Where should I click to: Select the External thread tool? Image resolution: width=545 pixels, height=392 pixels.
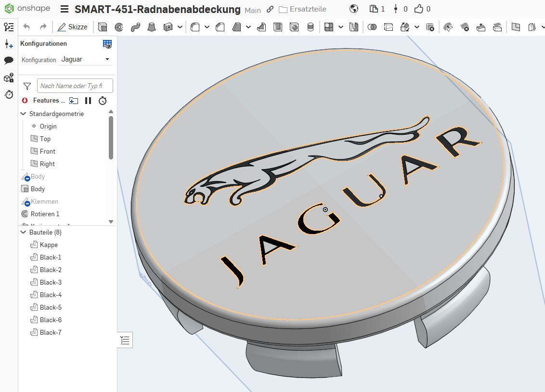[311, 27]
